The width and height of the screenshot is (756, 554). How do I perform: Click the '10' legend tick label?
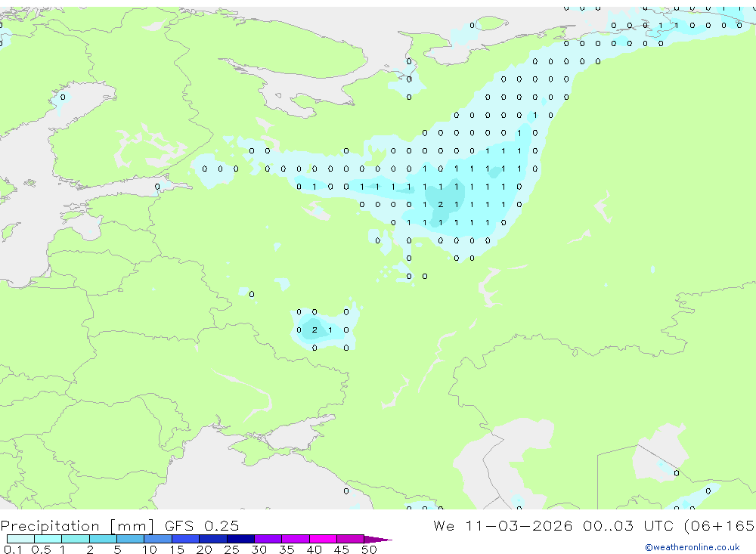click(150, 549)
